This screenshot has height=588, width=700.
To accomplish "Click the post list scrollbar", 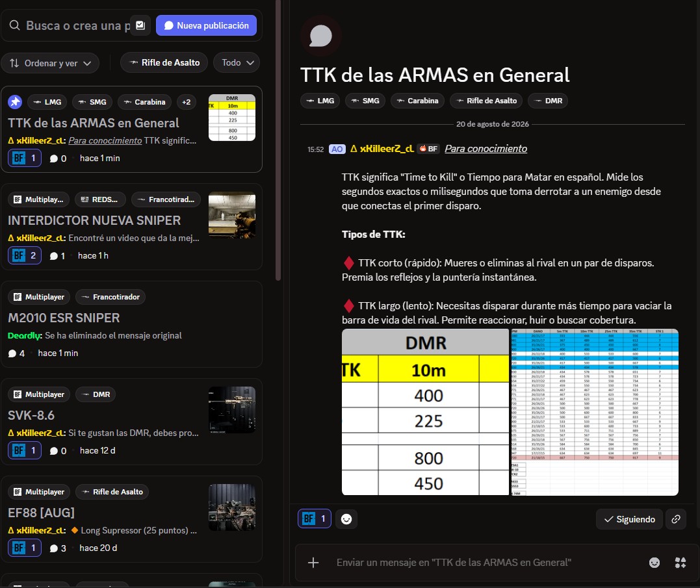I will [278, 140].
